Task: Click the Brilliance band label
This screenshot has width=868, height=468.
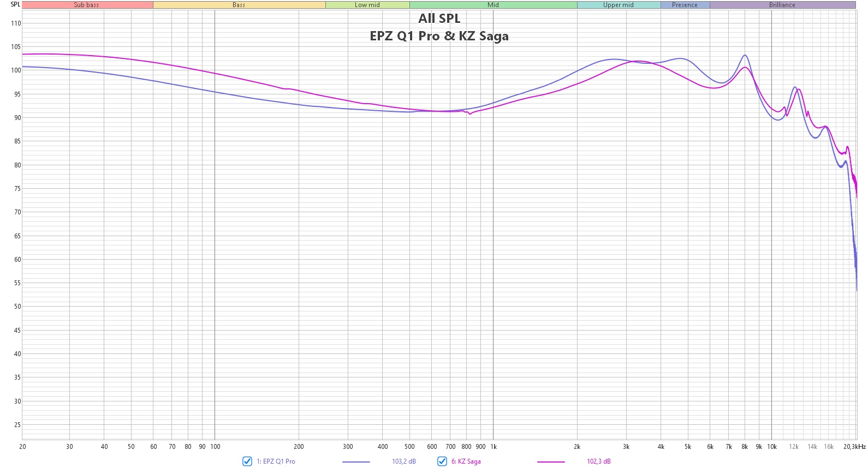Action: pos(782,5)
